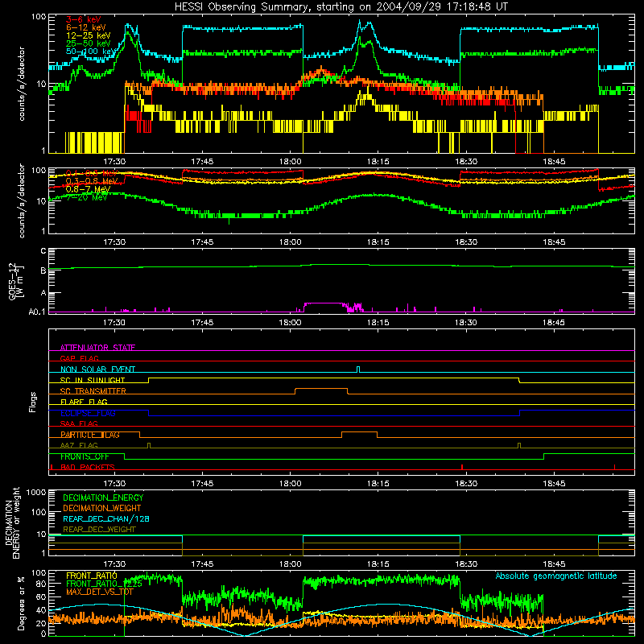The width and height of the screenshot is (644, 644).
Task: Click the 17:45 time tick under GOES panel
Action: (202, 323)
